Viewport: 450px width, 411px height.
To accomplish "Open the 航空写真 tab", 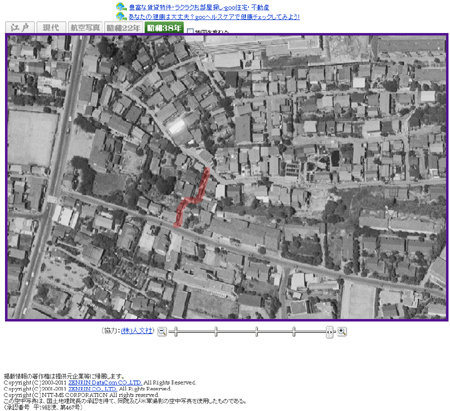I will [x=85, y=27].
